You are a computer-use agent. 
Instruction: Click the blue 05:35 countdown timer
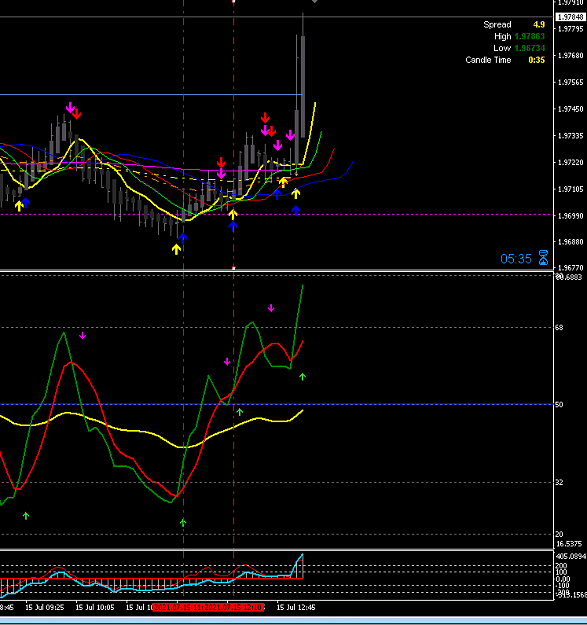(x=516, y=259)
